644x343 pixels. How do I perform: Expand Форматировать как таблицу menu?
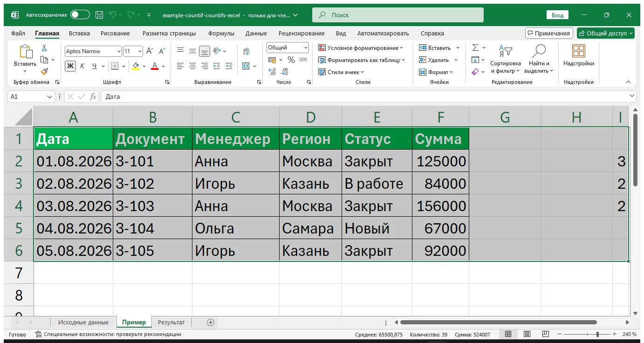coord(362,60)
